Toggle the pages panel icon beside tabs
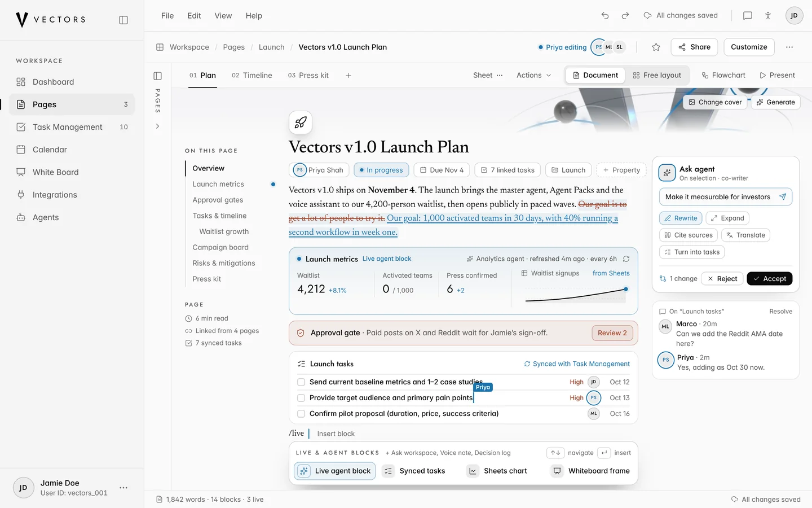The width and height of the screenshot is (812, 508). [x=158, y=76]
